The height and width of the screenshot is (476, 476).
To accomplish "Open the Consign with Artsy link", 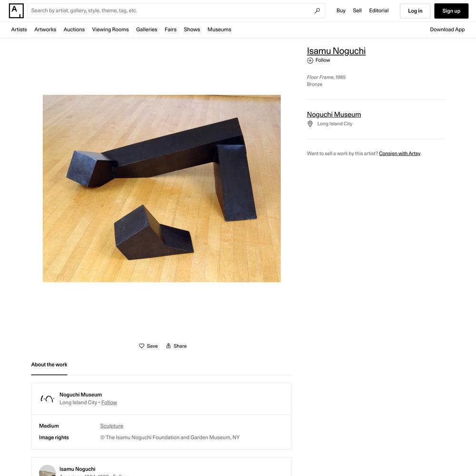I will point(399,153).
